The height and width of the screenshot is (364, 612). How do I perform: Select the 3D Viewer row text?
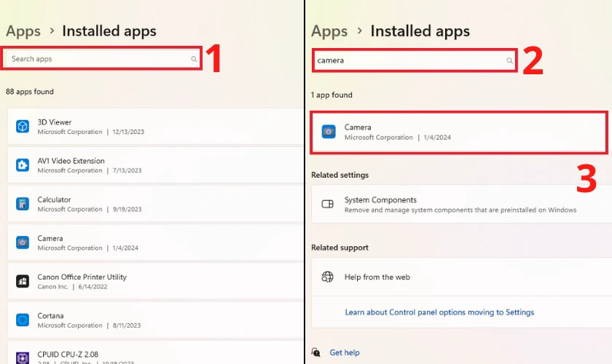(54, 122)
